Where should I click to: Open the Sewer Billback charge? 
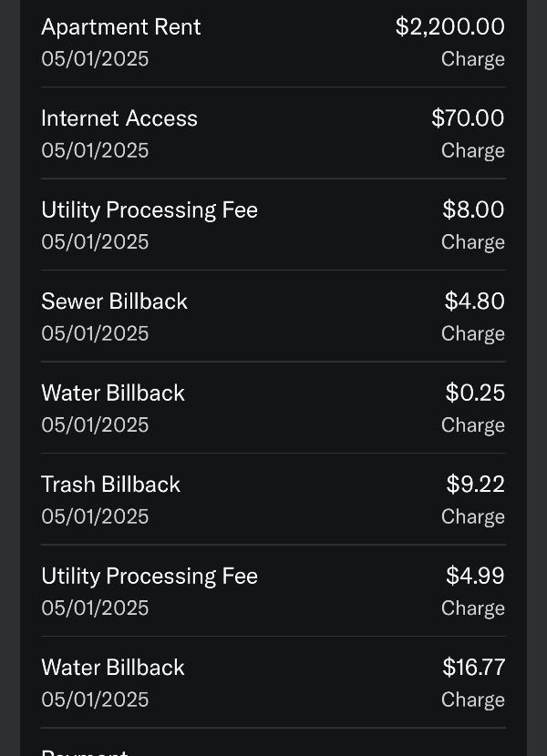pyautogui.click(x=273, y=316)
